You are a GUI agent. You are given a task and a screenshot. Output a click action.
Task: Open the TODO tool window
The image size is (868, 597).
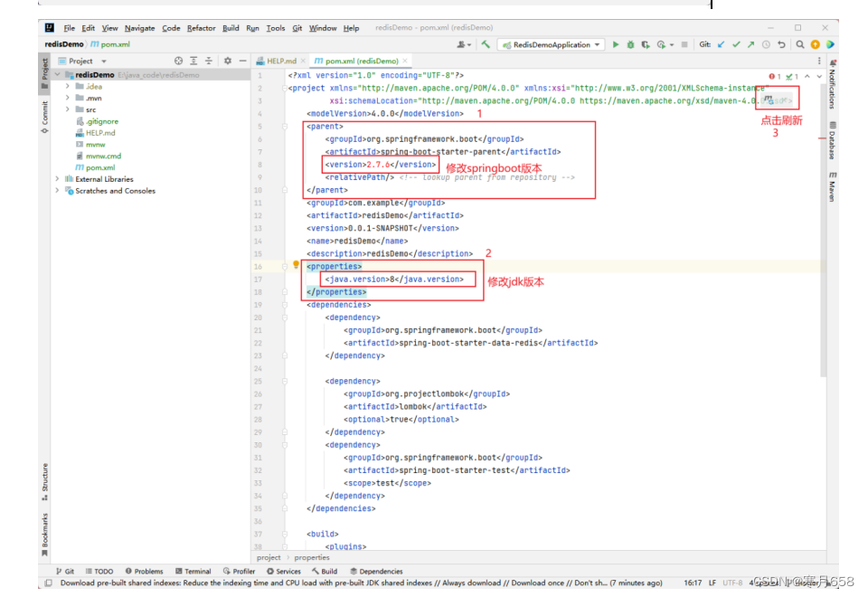(99, 571)
